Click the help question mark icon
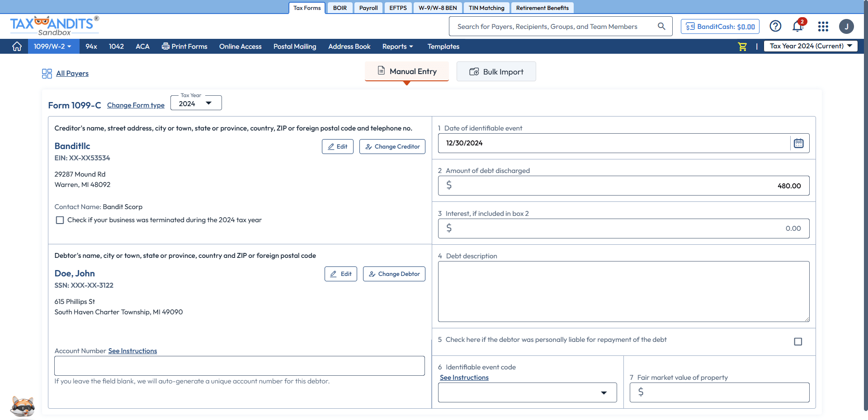 [x=775, y=26]
